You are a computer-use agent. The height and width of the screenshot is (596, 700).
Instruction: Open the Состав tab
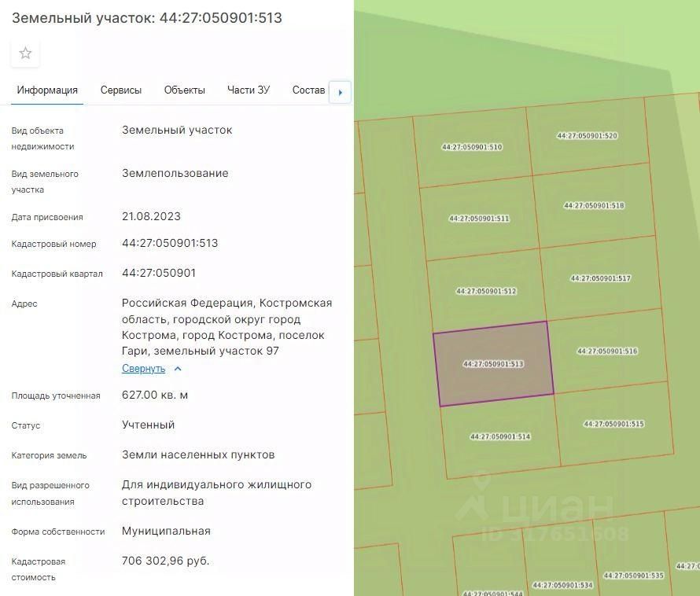pyautogui.click(x=308, y=90)
